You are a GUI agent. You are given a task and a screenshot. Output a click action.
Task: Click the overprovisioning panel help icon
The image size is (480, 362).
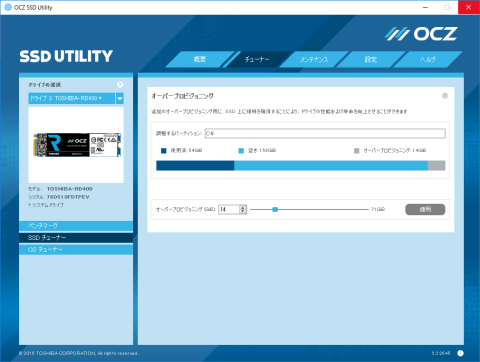pyautogui.click(x=445, y=96)
